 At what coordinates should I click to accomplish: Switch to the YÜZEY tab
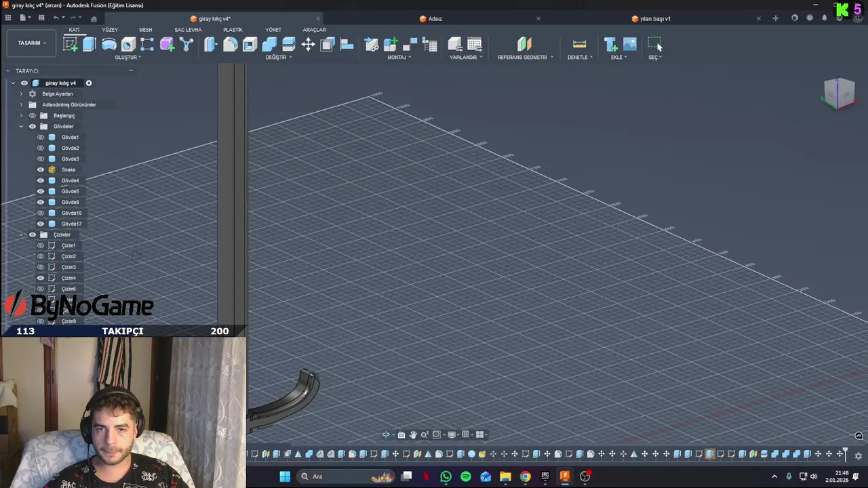click(x=110, y=30)
